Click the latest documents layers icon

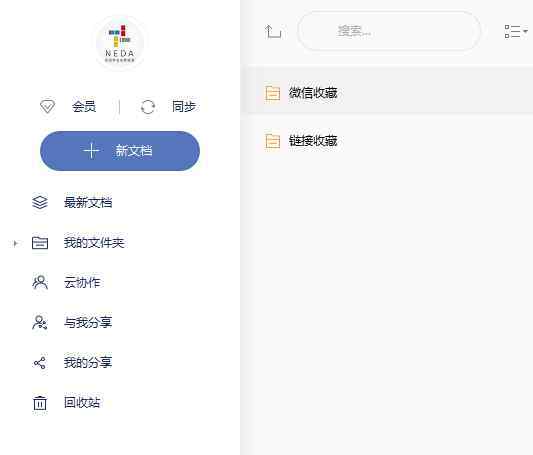click(40, 203)
